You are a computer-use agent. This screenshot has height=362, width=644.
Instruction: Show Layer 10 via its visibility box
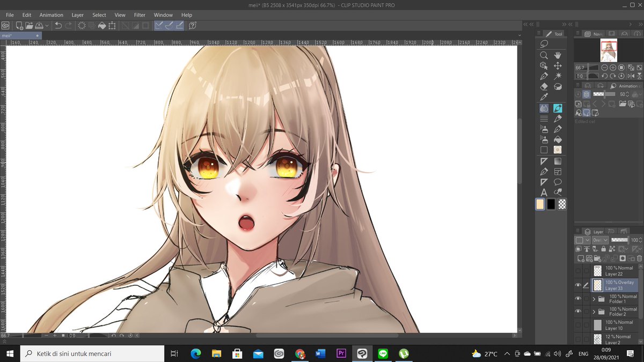tap(578, 324)
